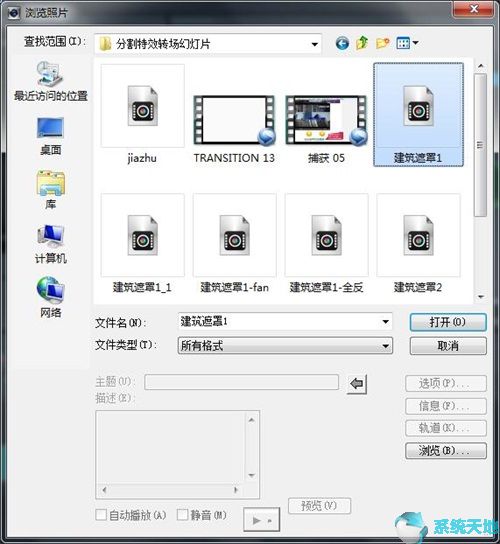
Task: Click the play button near the preview controls
Action: (261, 520)
